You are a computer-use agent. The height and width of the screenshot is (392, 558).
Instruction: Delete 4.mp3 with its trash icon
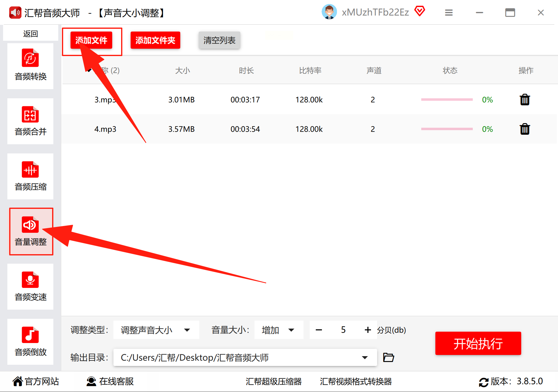point(525,129)
